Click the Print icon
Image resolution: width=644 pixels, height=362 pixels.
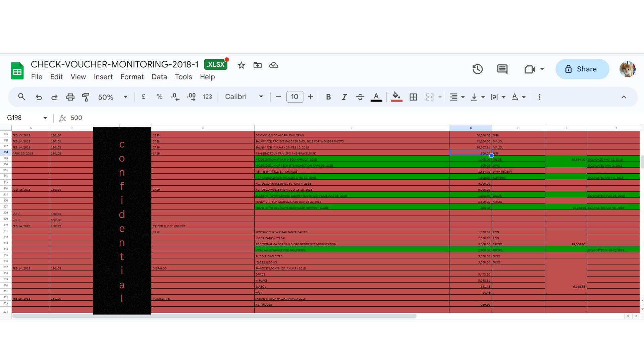[70, 97]
